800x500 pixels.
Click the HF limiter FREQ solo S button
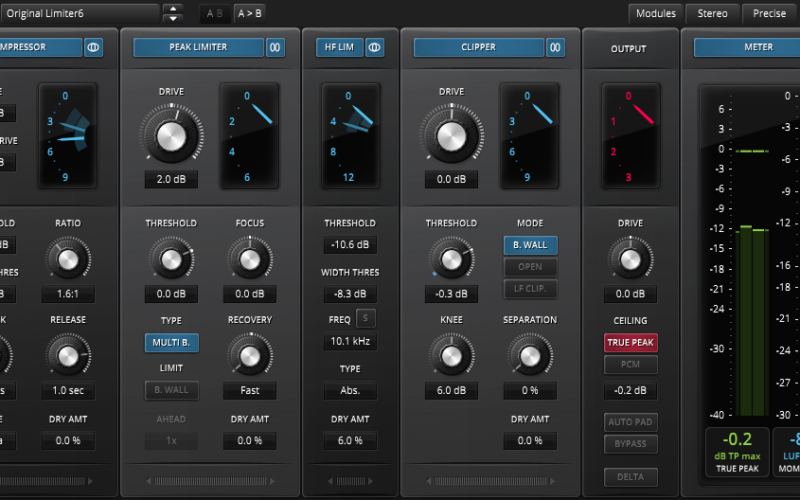point(366,319)
